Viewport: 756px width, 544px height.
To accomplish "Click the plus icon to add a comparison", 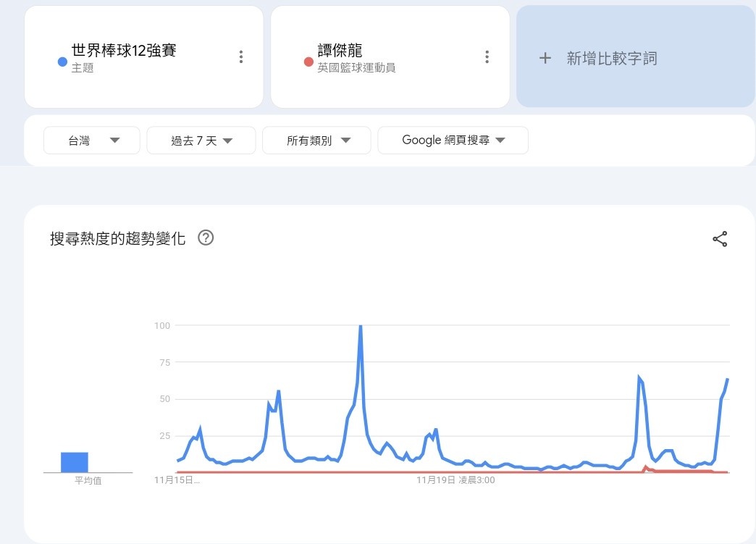I will [x=545, y=59].
